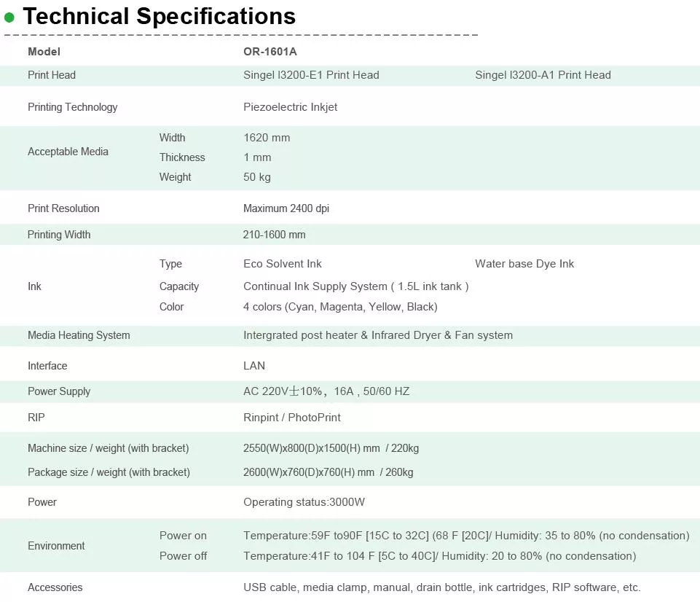Viewport: 700px width, 602px height.
Task: Click the Singel I3200-E1 Print Head text
Action: [x=311, y=75]
